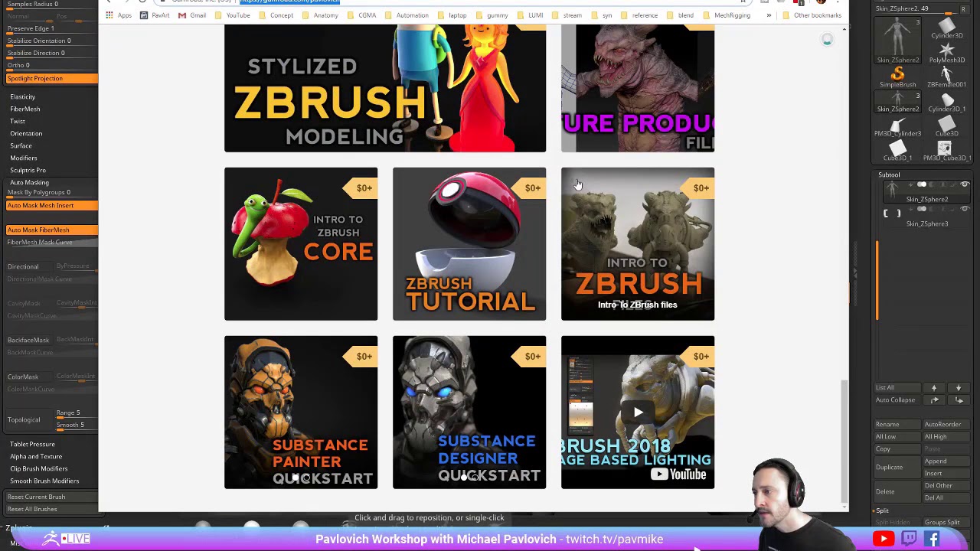This screenshot has height=551, width=980.
Task: Open the Sculptris Pro submenu
Action: tap(28, 170)
